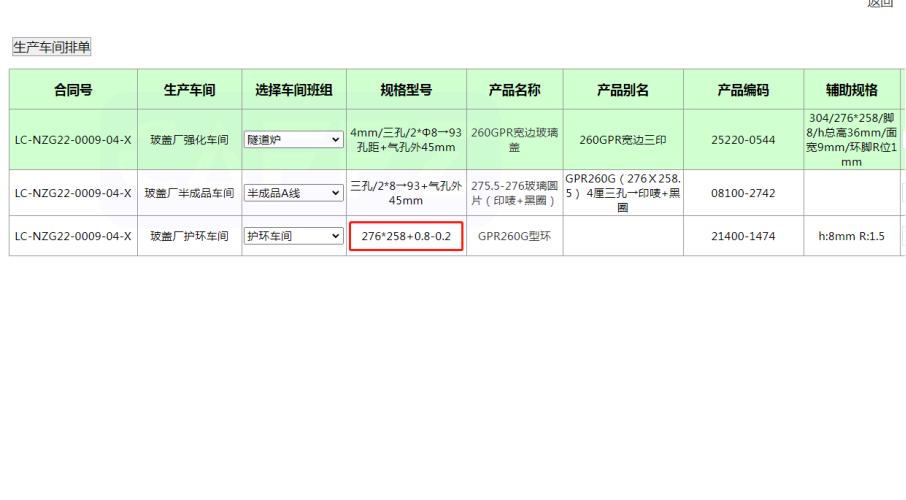Click the 规格型号 column header
This screenshot has height=500, width=906.
406,90
